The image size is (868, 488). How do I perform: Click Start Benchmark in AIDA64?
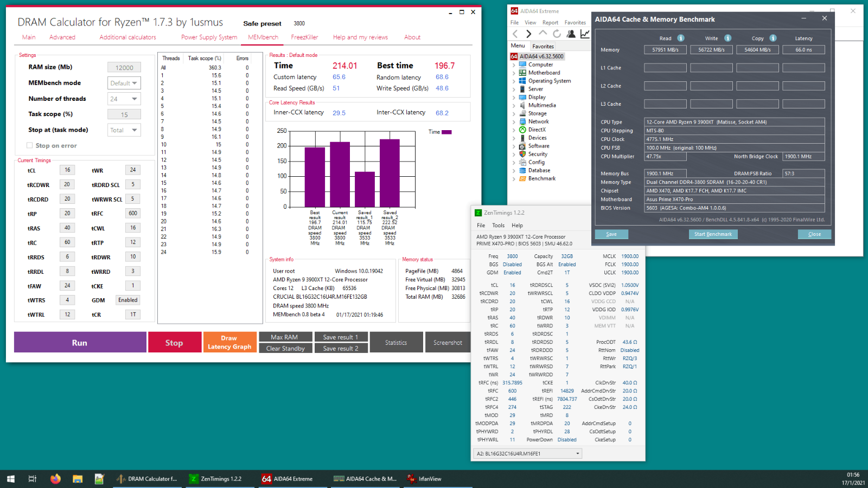713,234
